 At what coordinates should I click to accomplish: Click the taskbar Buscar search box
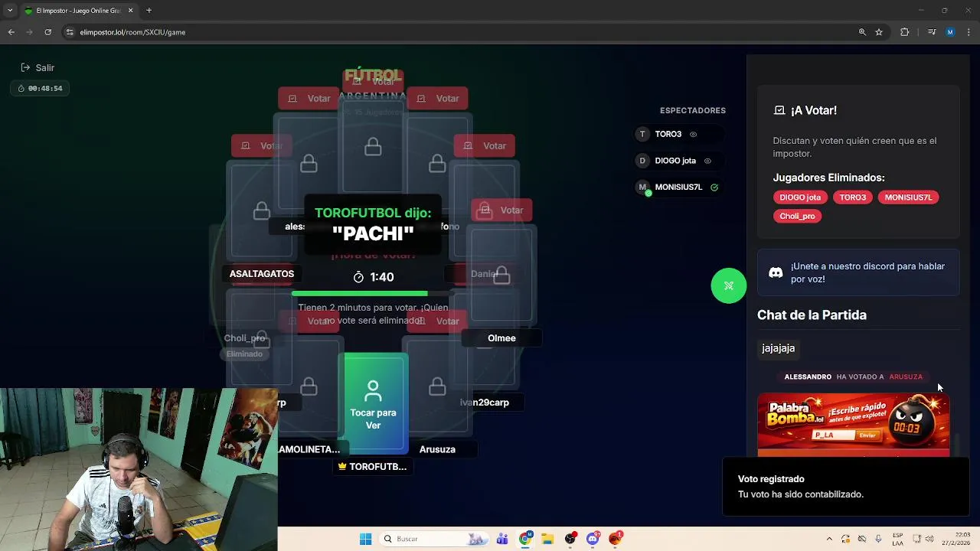pyautogui.click(x=433, y=539)
